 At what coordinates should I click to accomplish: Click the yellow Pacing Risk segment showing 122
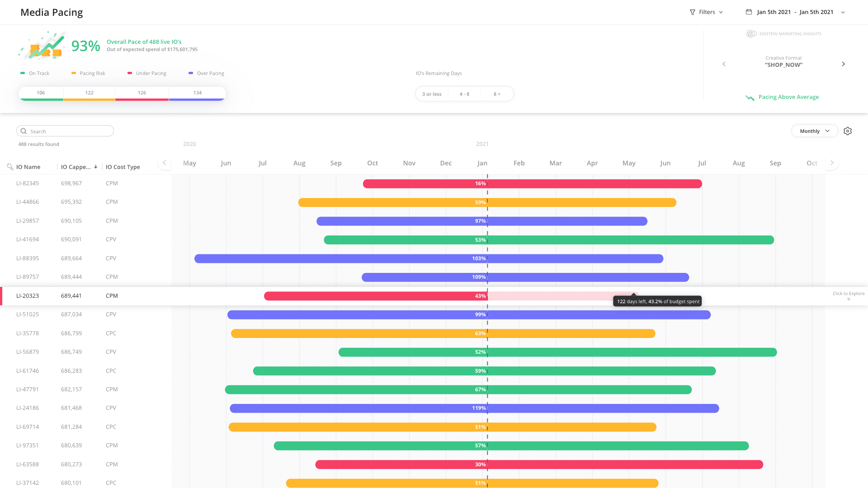pos(89,94)
